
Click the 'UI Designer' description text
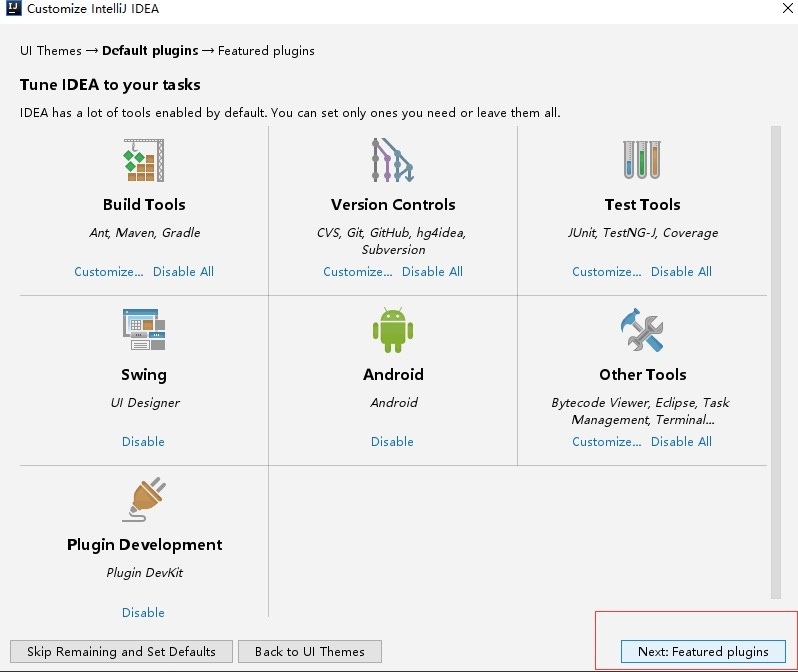coord(145,403)
